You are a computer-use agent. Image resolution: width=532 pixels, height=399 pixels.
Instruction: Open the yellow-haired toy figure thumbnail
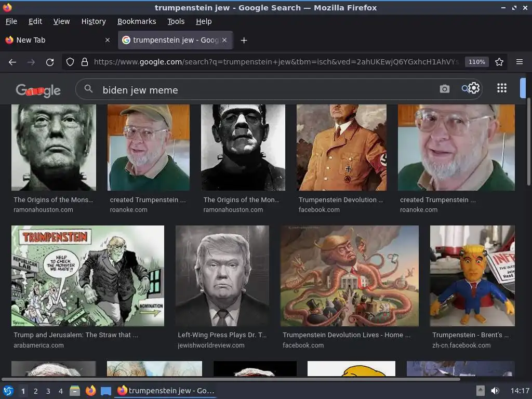tap(472, 276)
